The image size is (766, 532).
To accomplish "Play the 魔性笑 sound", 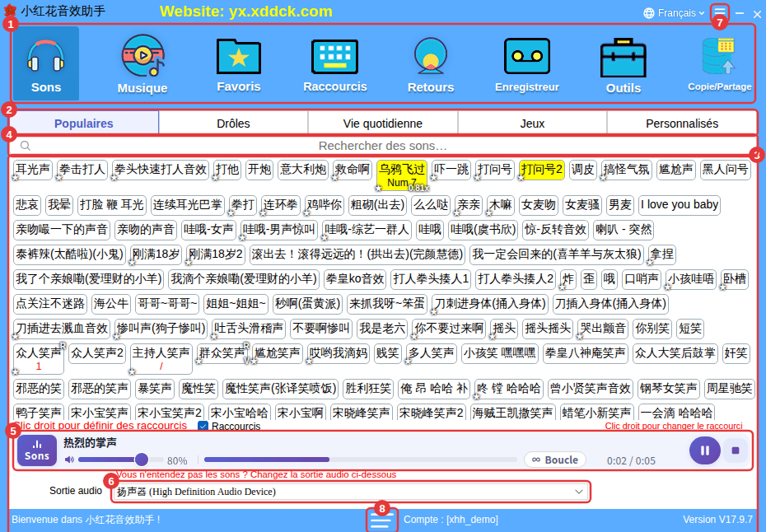I will [x=199, y=389].
